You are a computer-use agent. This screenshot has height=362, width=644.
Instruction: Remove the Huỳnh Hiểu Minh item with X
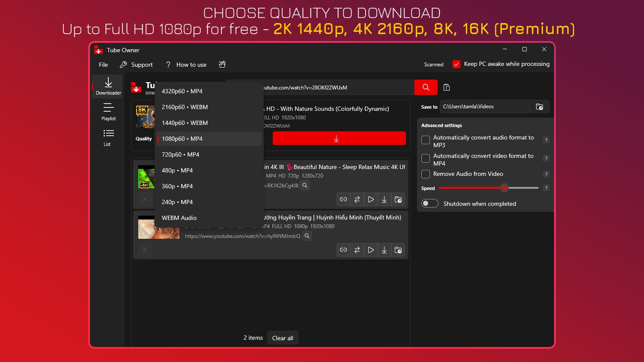[145, 250]
